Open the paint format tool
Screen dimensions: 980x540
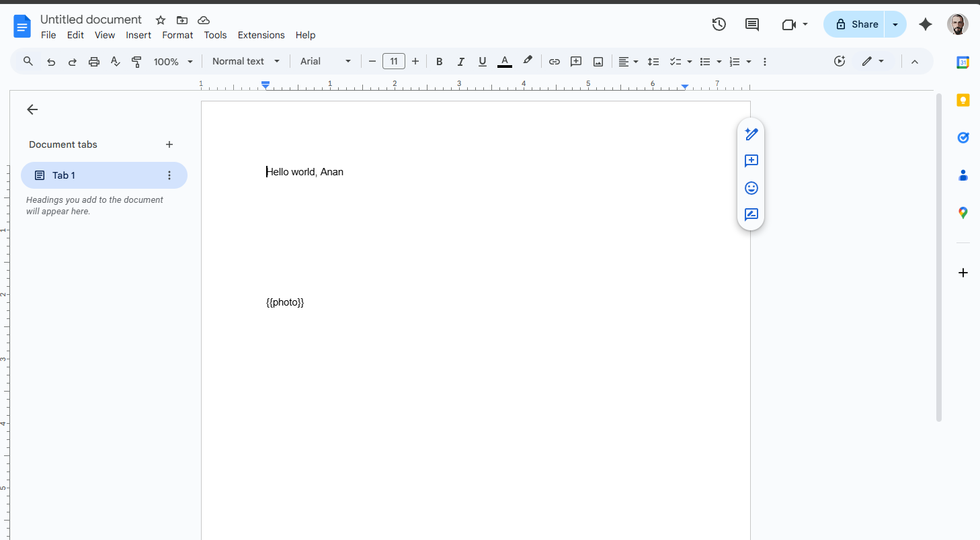click(x=136, y=61)
